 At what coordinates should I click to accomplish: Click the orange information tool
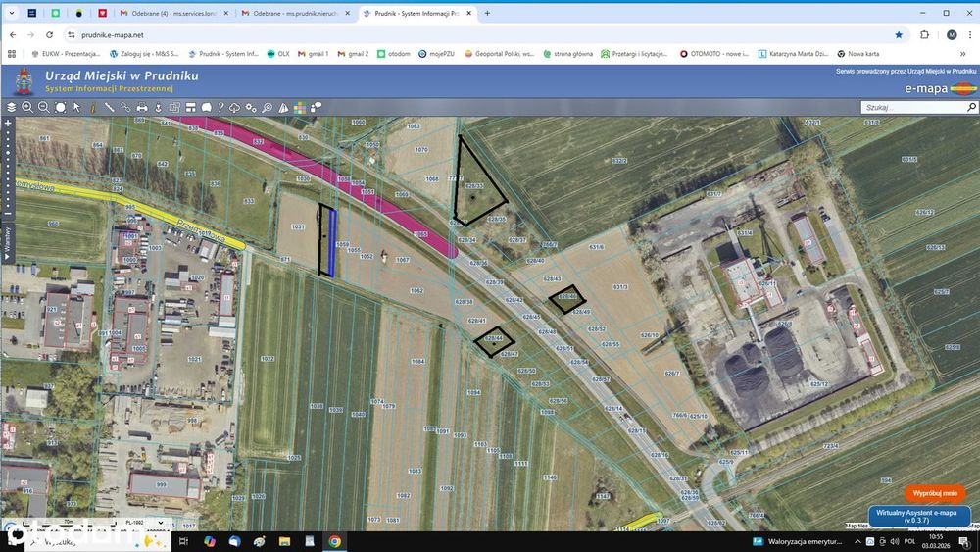[93, 108]
